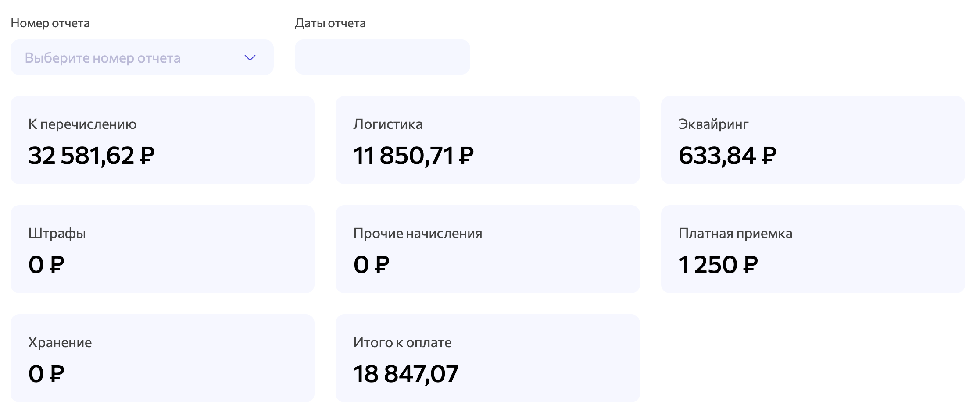980x412 pixels.
Task: Select the "Хранение" card
Action: tap(162, 358)
